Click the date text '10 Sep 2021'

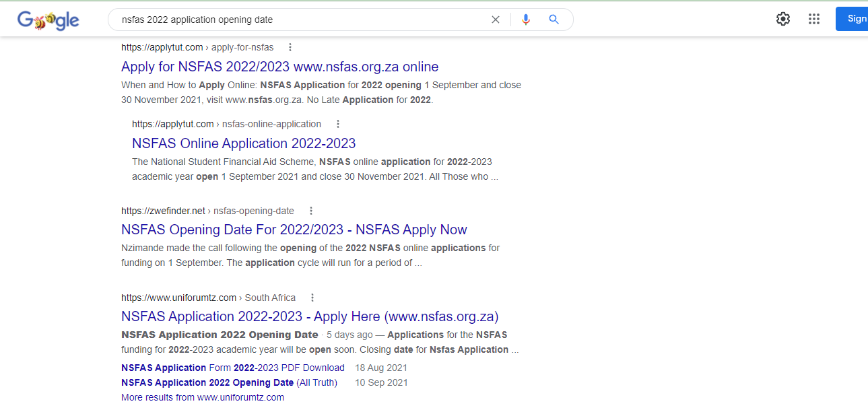tap(381, 382)
